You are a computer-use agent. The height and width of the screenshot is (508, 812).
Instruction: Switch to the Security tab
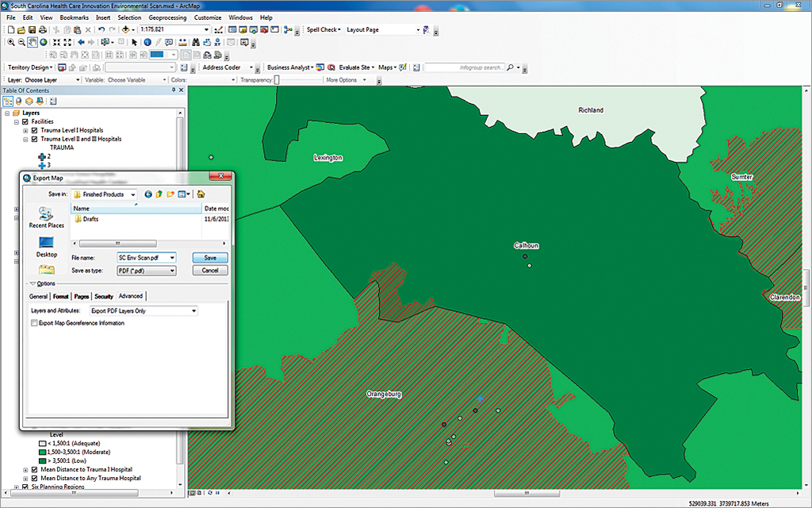(x=104, y=296)
